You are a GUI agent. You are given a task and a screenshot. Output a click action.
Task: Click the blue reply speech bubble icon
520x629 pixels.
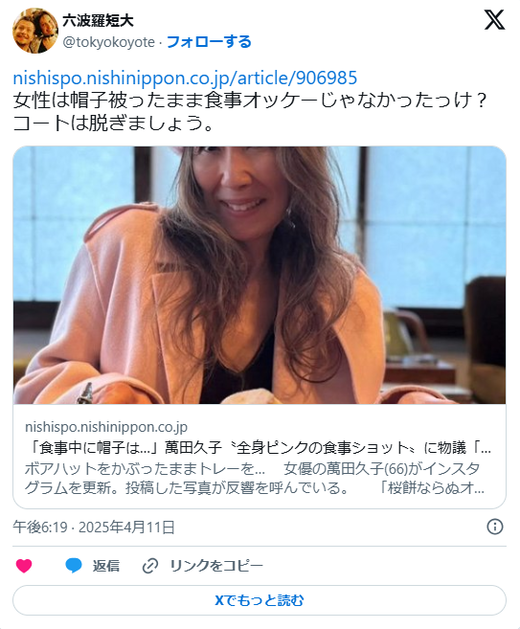[73, 566]
